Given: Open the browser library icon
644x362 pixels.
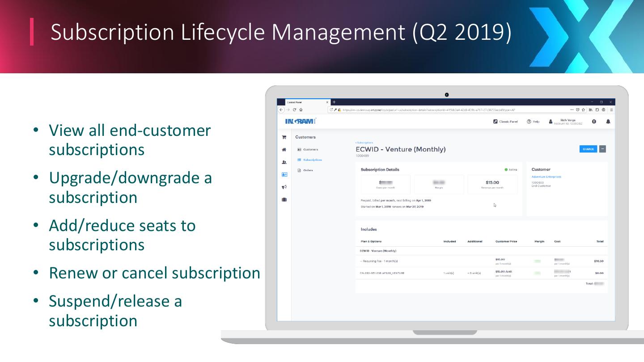Looking at the screenshot, I should click(591, 109).
